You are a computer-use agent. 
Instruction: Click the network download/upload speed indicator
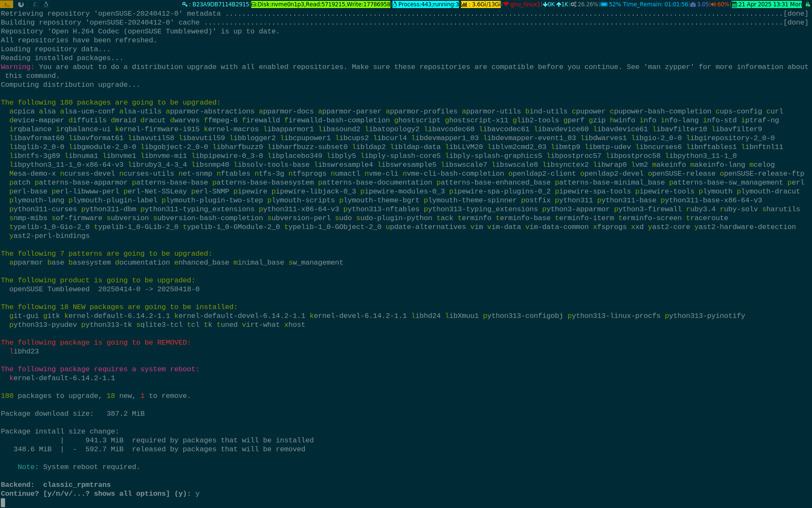click(555, 4)
